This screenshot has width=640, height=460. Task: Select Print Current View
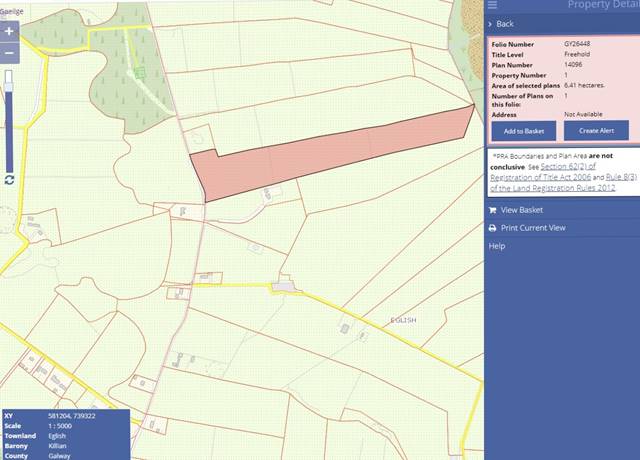(533, 228)
